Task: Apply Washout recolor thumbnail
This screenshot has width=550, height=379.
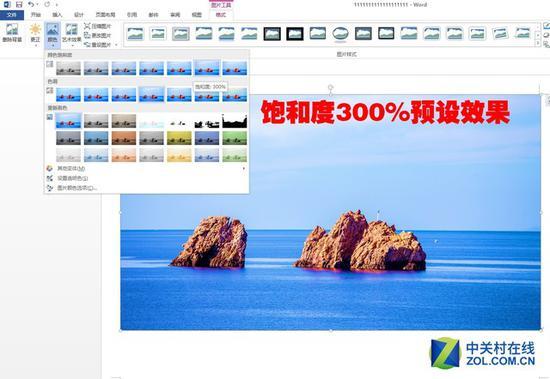Action: pos(151,121)
